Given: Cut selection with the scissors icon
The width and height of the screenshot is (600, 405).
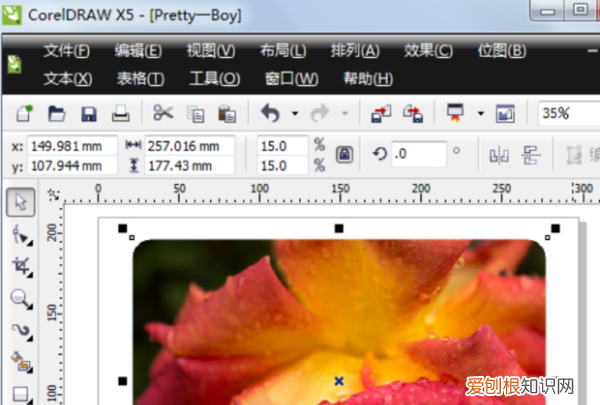Looking at the screenshot, I should 163,114.
